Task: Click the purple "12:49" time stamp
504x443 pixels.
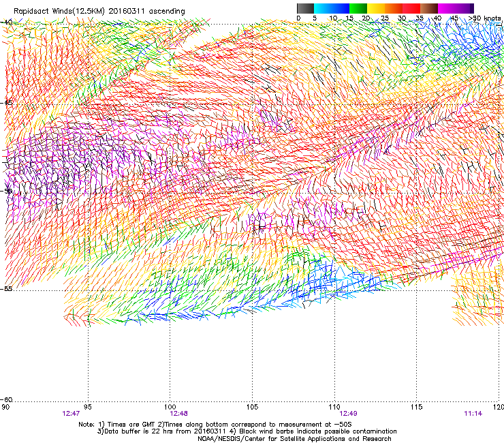Action: coord(348,414)
